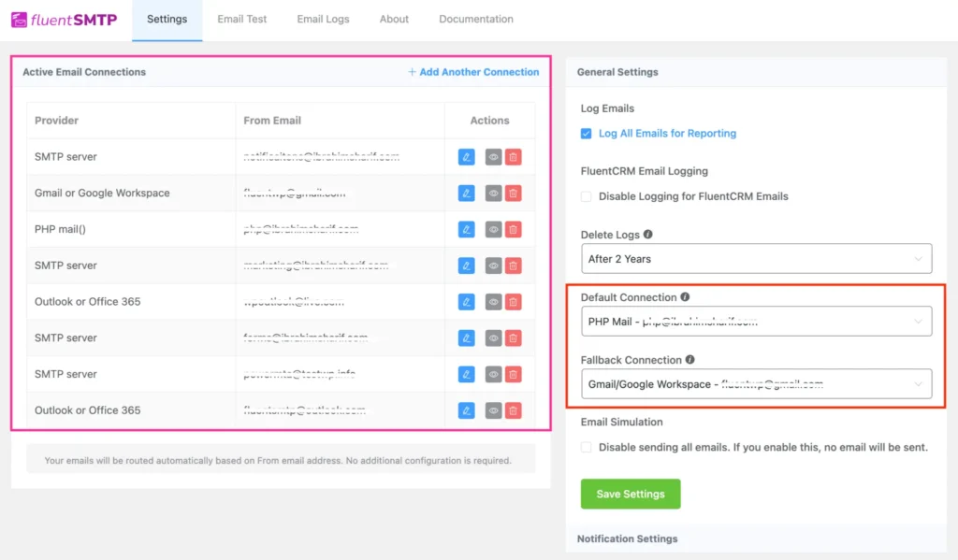
Task: Click the Active Email Connections heading
Action: point(84,72)
